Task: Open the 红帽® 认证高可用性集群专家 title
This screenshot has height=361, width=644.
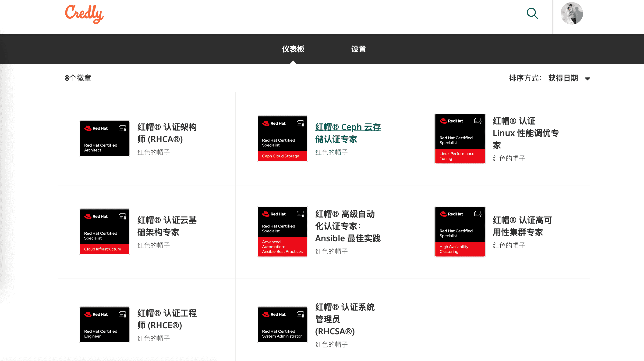Action: [x=522, y=226]
